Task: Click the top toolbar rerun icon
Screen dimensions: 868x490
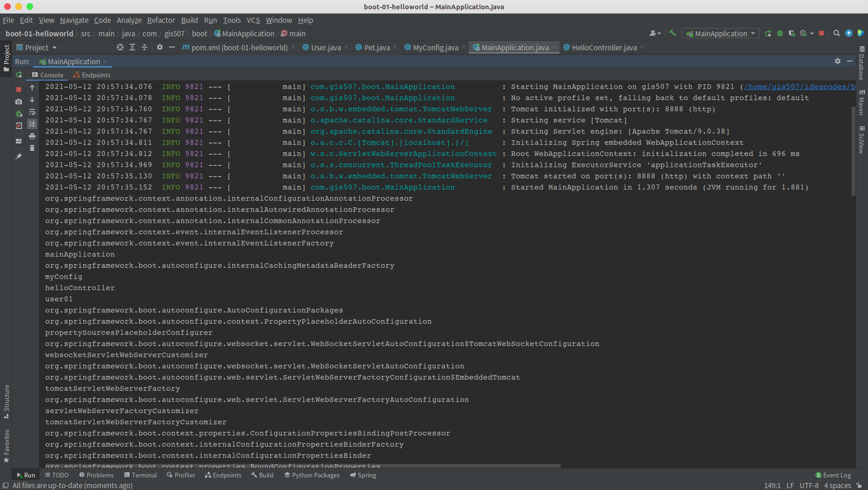Action: (768, 33)
